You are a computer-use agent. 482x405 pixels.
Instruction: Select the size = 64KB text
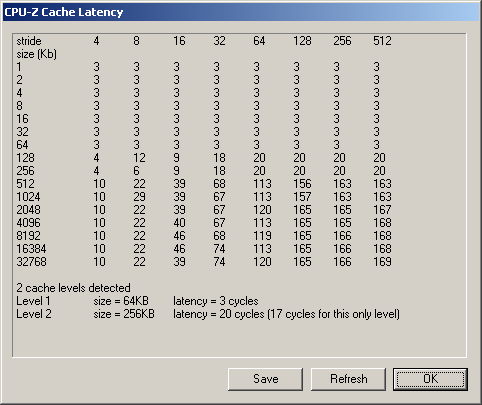[x=121, y=301]
